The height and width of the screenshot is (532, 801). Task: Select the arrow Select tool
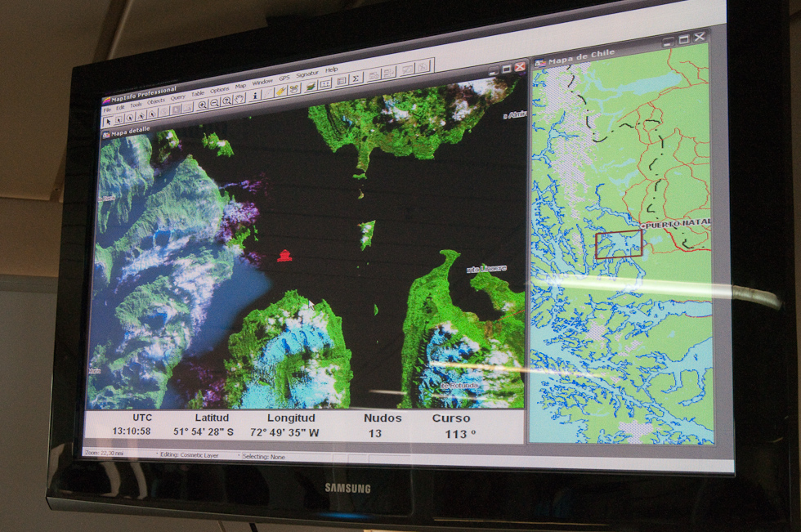click(109, 119)
